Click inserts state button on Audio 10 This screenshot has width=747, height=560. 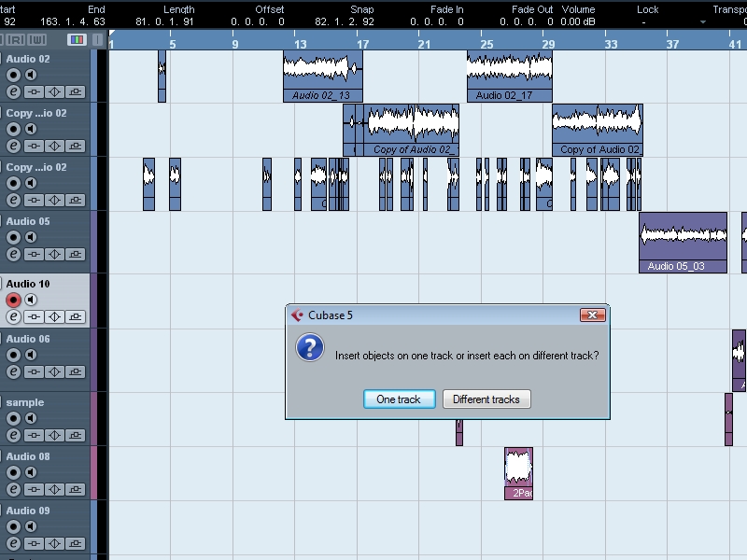(x=34, y=316)
